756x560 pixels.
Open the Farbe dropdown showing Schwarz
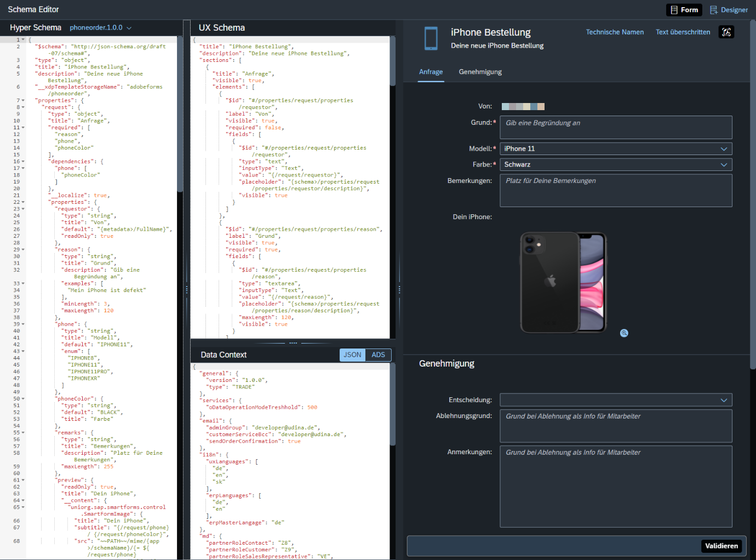(x=616, y=164)
